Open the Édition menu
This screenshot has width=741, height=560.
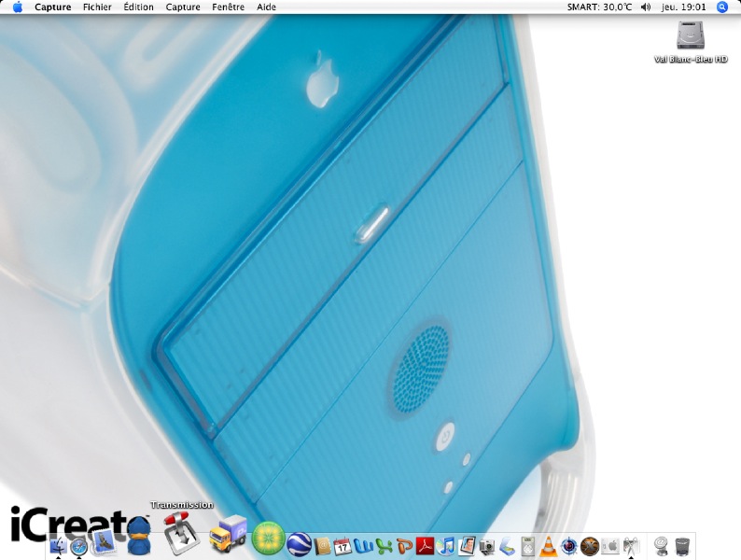138,7
